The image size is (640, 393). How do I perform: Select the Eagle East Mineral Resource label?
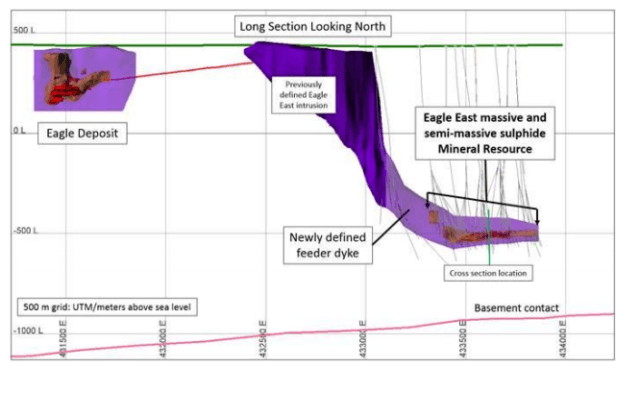tap(485, 133)
